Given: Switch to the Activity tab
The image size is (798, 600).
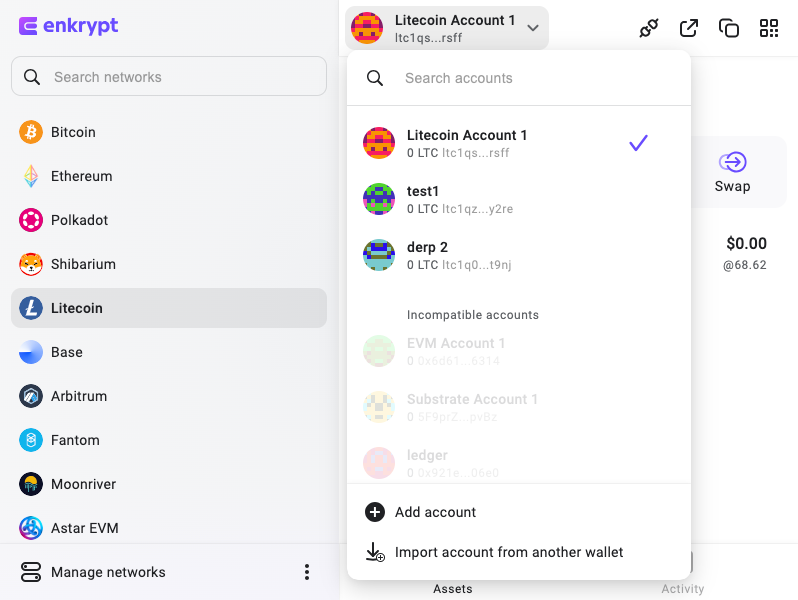Looking at the screenshot, I should click(x=682, y=589).
